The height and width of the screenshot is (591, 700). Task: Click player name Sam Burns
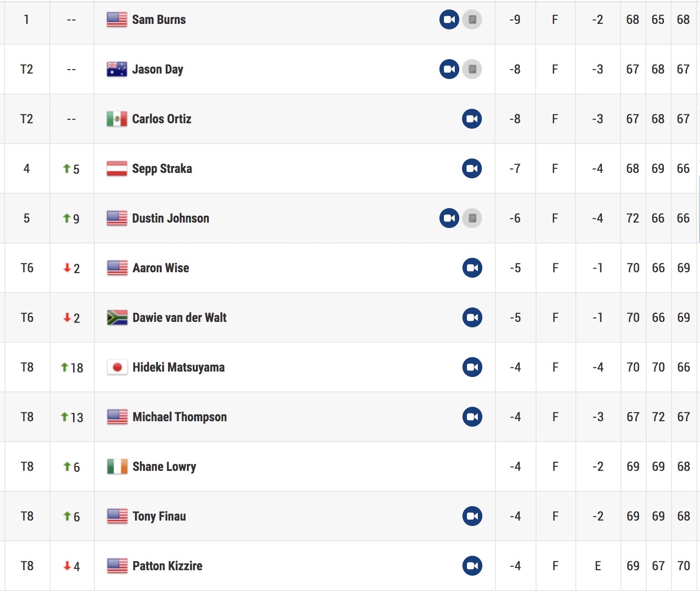(x=159, y=19)
